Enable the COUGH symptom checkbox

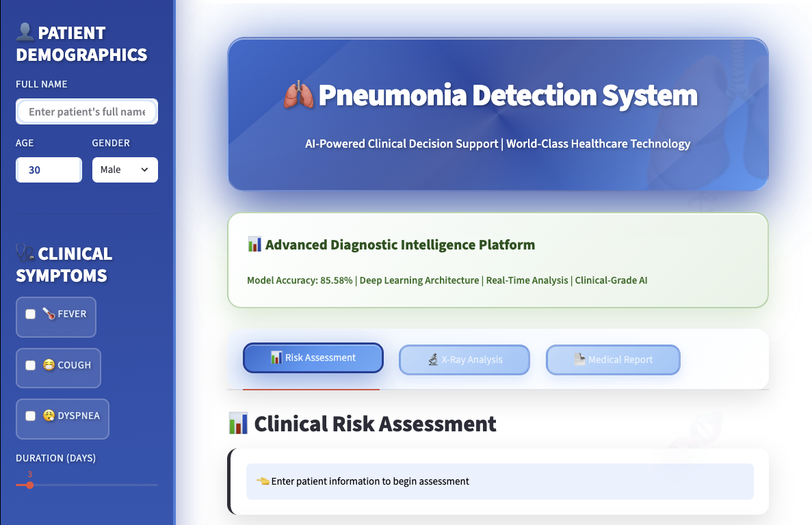coord(30,366)
